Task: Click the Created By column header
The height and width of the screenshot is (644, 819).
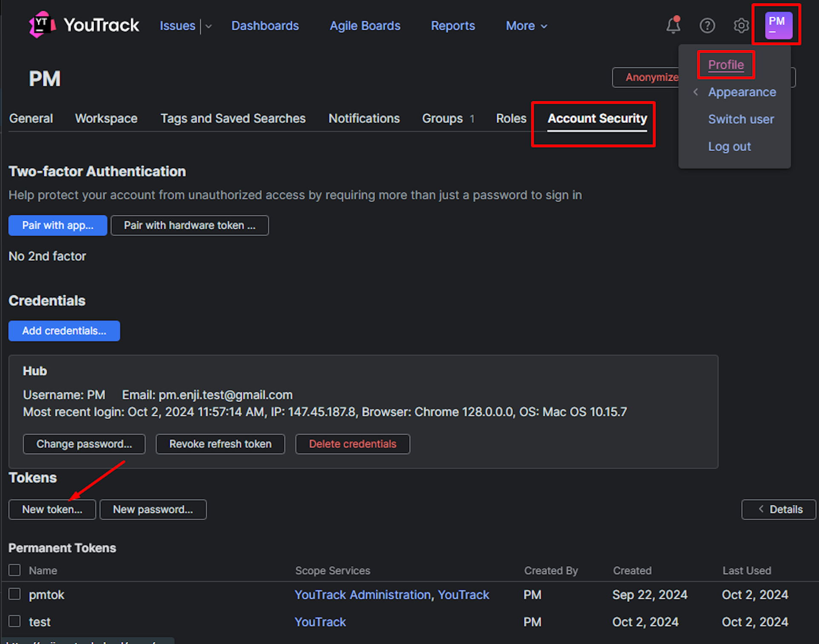Action: [551, 570]
